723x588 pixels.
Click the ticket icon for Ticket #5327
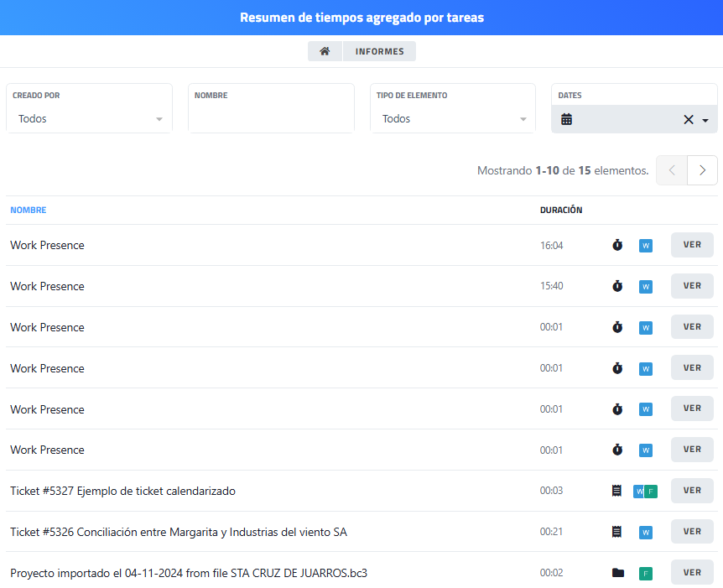tap(617, 491)
